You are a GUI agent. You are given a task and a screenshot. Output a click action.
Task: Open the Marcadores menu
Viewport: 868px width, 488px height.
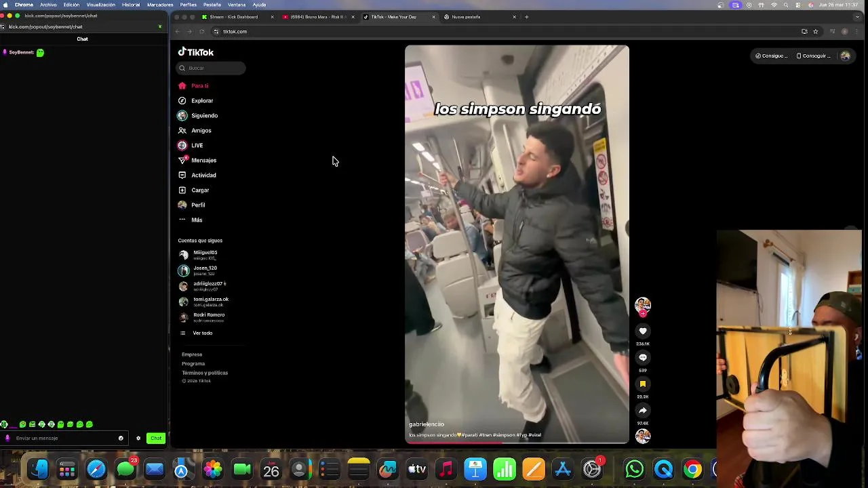click(160, 5)
